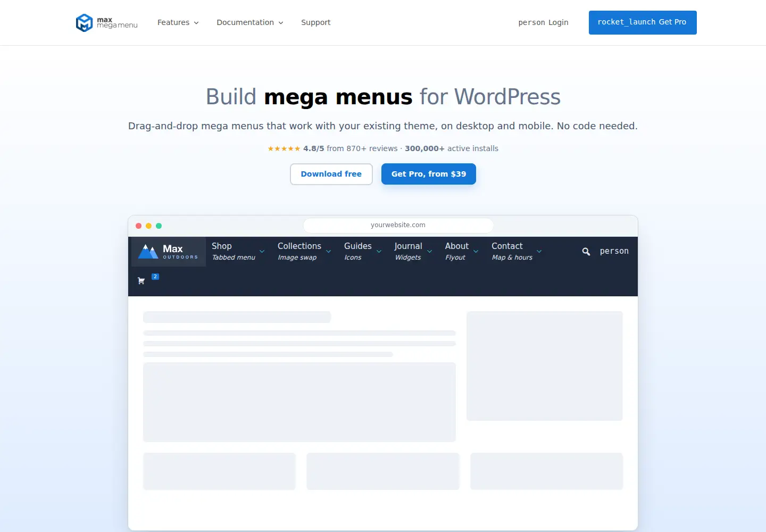Expand the Guides menu chevron
Image resolution: width=766 pixels, height=532 pixels.
pos(379,252)
